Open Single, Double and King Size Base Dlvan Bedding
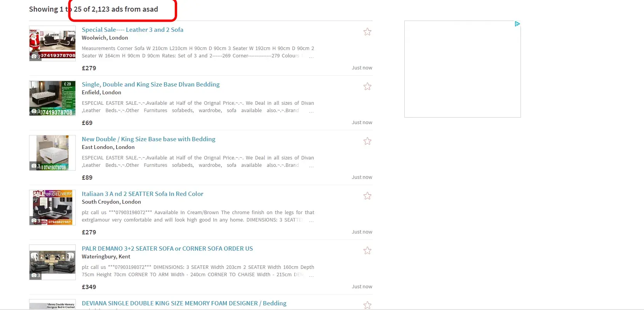This screenshot has width=644, height=310. coord(150,85)
